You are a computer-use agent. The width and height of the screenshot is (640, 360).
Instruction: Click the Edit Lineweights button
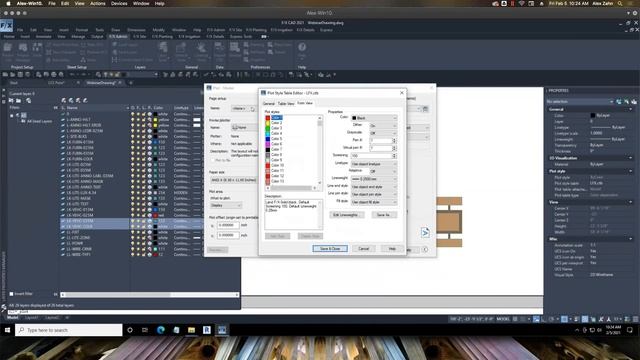pos(346,215)
